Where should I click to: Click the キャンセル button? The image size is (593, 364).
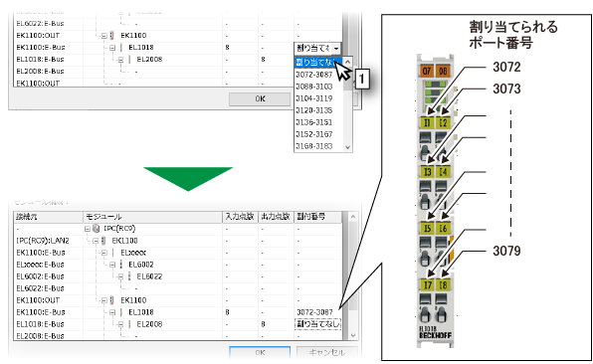[x=326, y=352]
